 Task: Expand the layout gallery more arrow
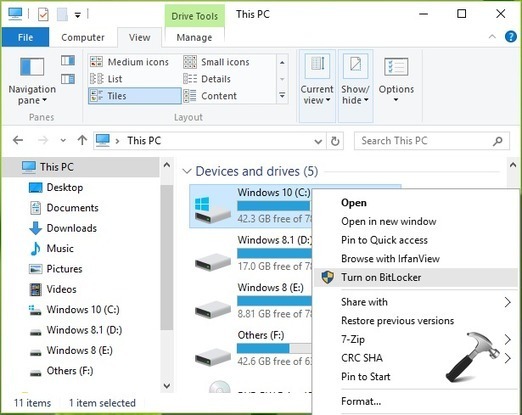point(282,96)
